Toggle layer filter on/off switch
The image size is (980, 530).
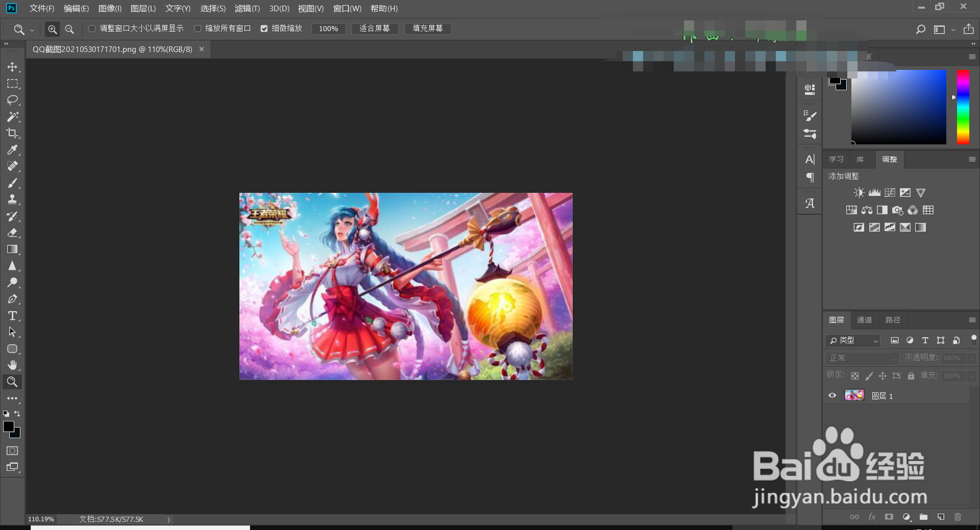pyautogui.click(x=973, y=340)
